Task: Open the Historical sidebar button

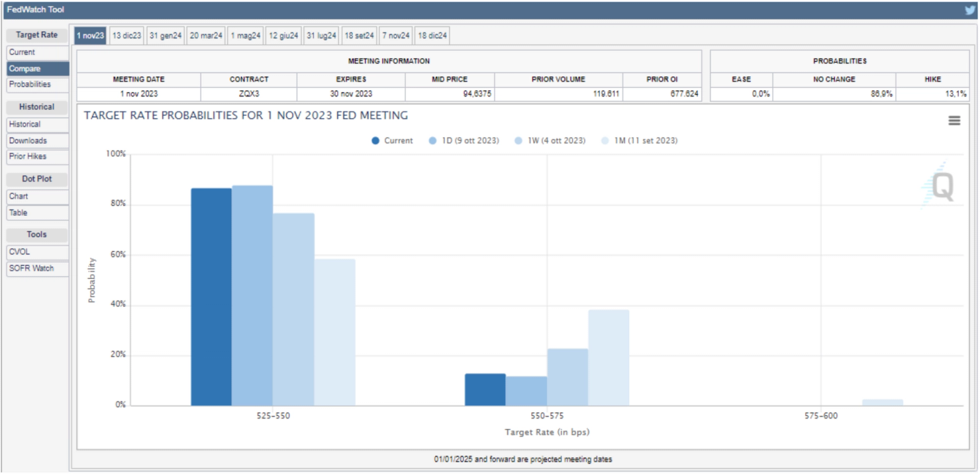Action: tap(37, 124)
